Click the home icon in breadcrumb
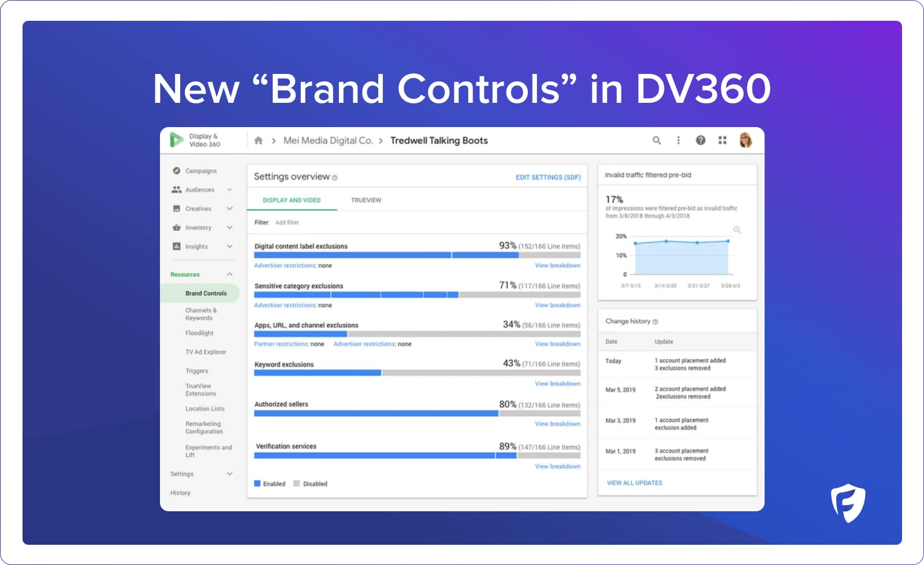The width and height of the screenshot is (924, 565). (258, 140)
